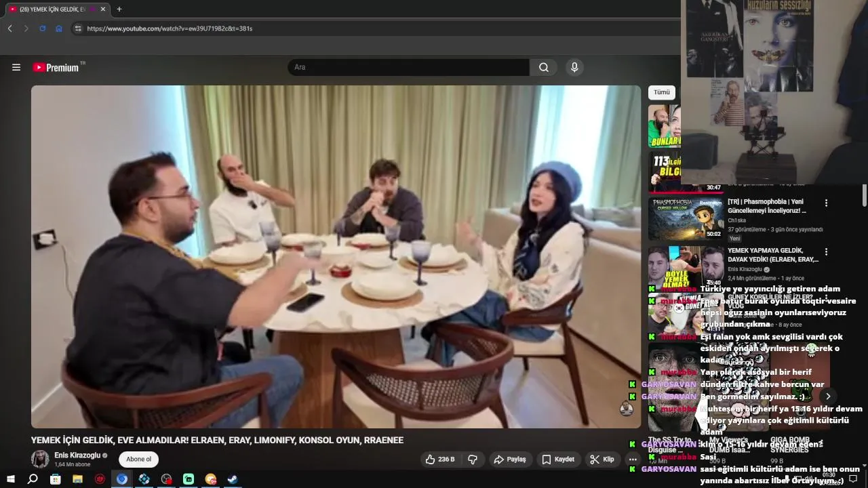The height and width of the screenshot is (488, 868).
Task: Open a new browser tab
Action: (119, 9)
